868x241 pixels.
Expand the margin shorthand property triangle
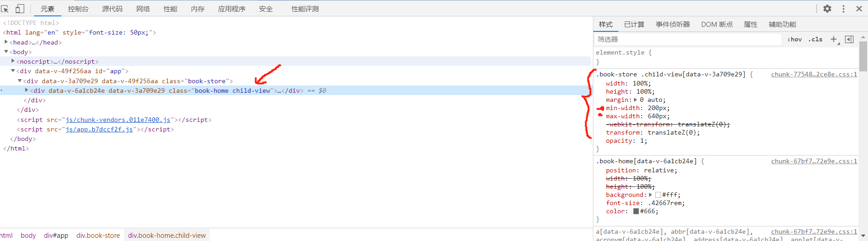pyautogui.click(x=635, y=100)
